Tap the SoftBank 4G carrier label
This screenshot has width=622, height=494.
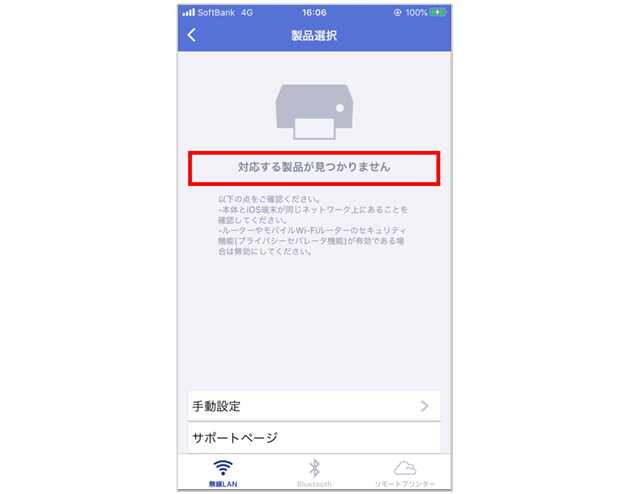point(225,13)
